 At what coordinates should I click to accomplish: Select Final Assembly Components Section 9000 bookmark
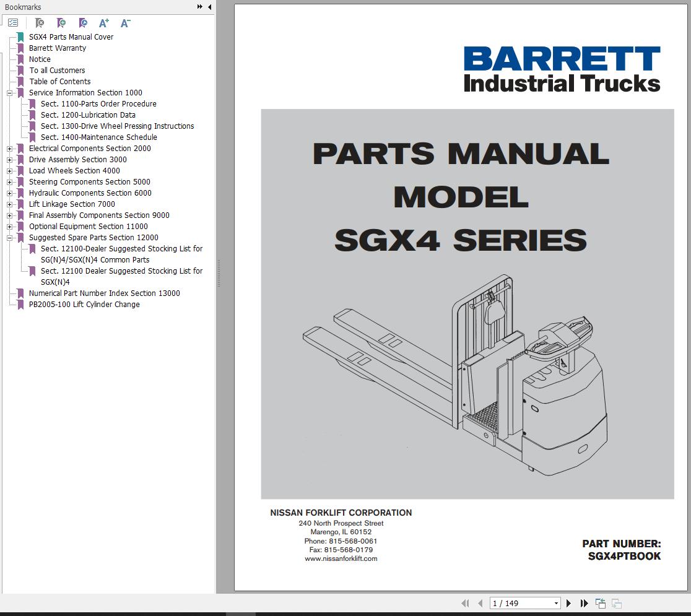click(x=99, y=215)
